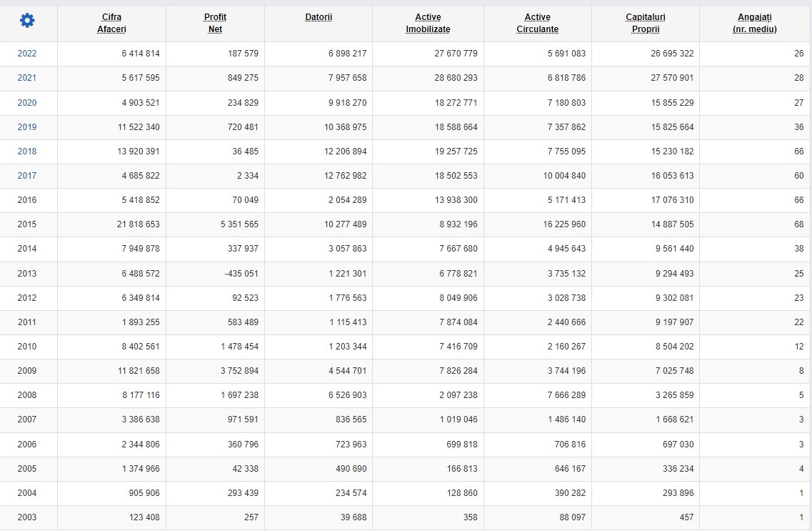Open the table settings gear icon
812x531 pixels.
click(x=27, y=21)
